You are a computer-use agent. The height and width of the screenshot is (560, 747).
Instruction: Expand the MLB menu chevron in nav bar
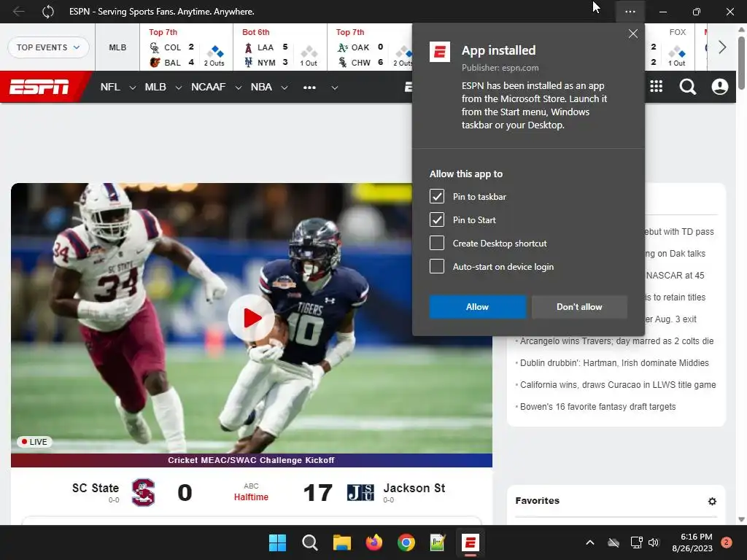178,87
